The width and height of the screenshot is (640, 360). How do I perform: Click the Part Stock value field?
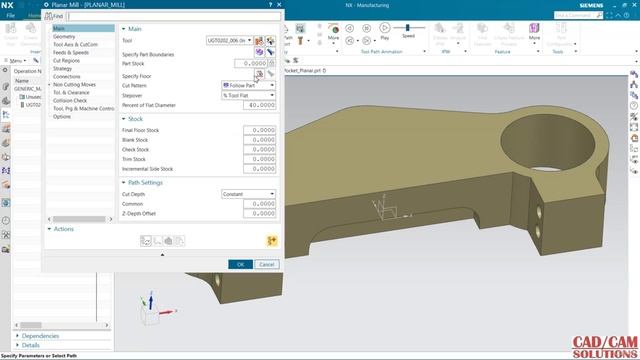[251, 63]
